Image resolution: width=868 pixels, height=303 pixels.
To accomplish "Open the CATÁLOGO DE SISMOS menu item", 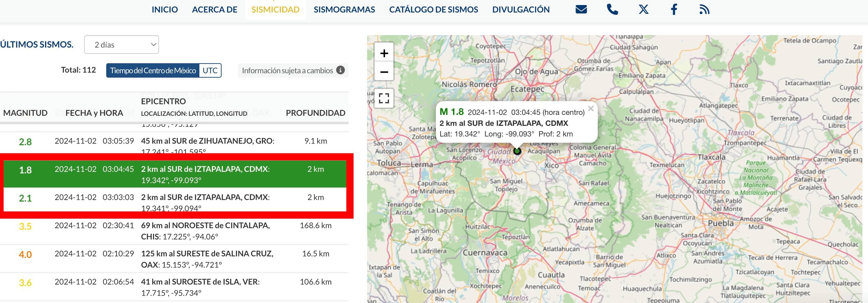I will (x=433, y=9).
